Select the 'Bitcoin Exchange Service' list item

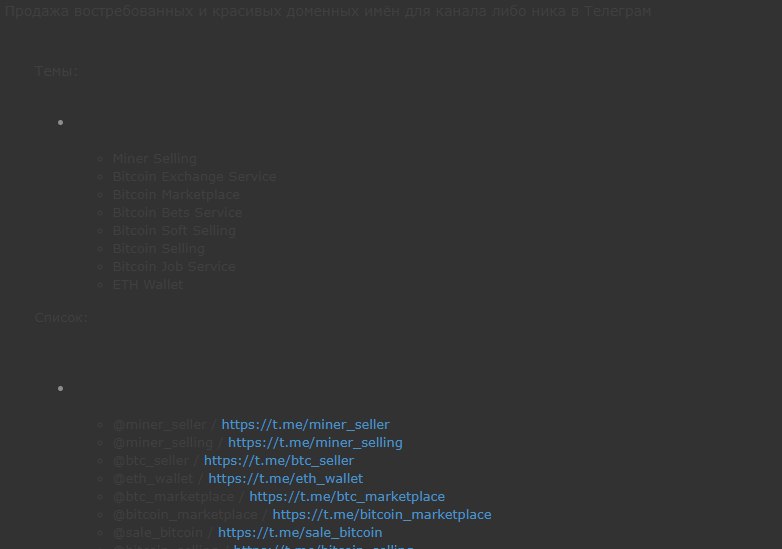pos(195,177)
